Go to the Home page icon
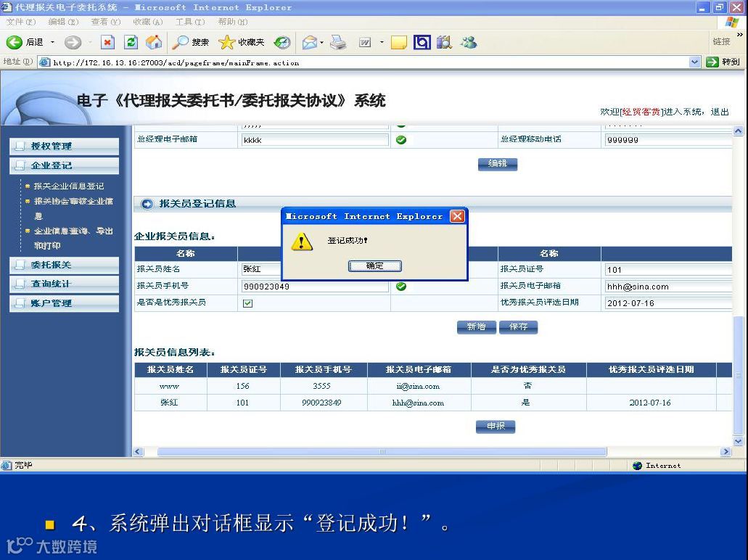Screen dimensions: 748x560 point(154,43)
